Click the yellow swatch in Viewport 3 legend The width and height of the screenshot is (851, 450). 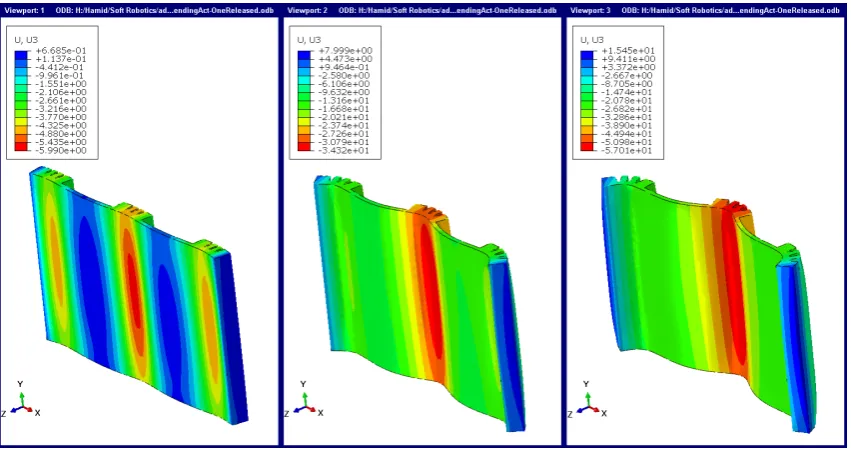587,121
